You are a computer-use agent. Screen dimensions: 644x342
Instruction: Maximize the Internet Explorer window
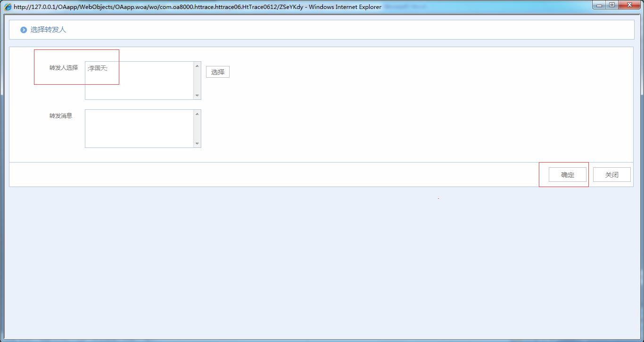click(612, 5)
